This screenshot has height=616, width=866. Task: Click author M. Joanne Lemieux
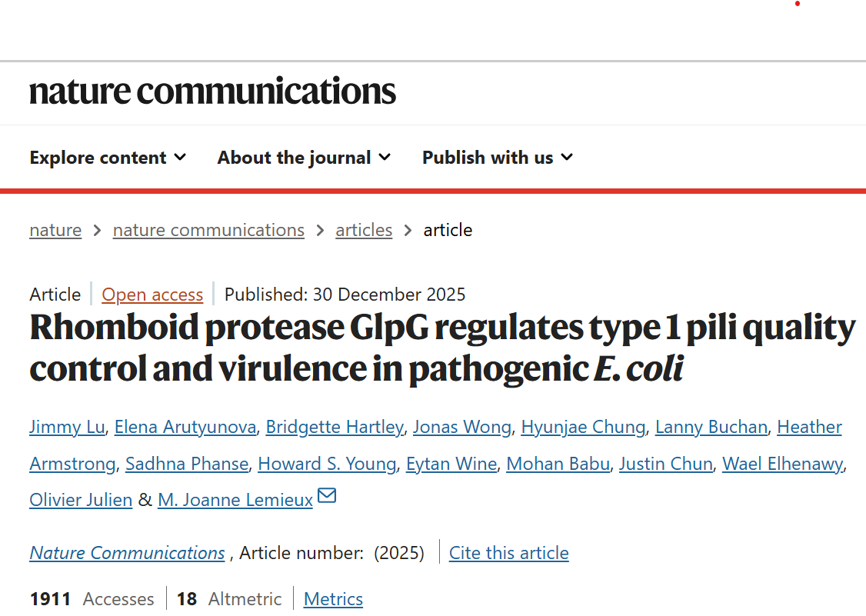[235, 500]
